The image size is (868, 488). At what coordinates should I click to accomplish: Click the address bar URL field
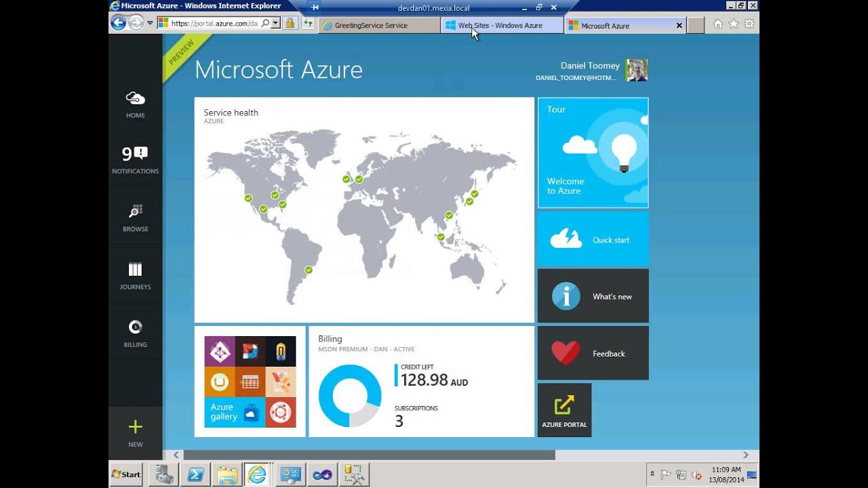pyautogui.click(x=214, y=23)
